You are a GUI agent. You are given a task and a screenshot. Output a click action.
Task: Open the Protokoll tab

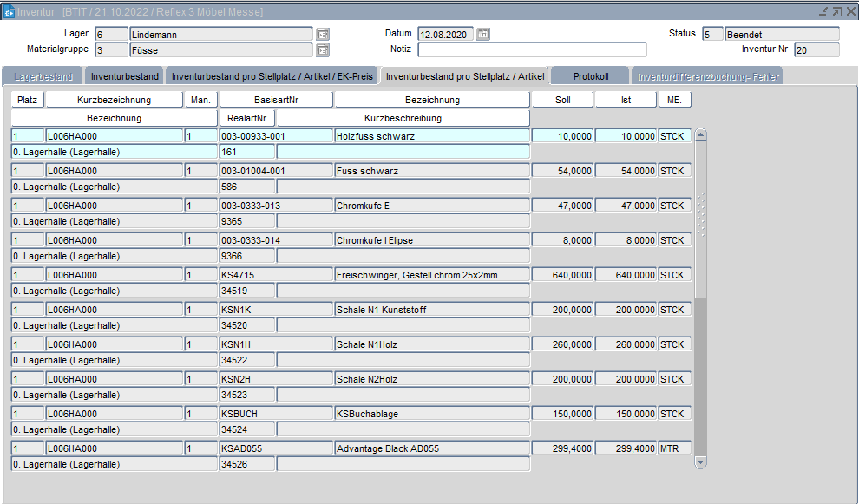tap(590, 76)
